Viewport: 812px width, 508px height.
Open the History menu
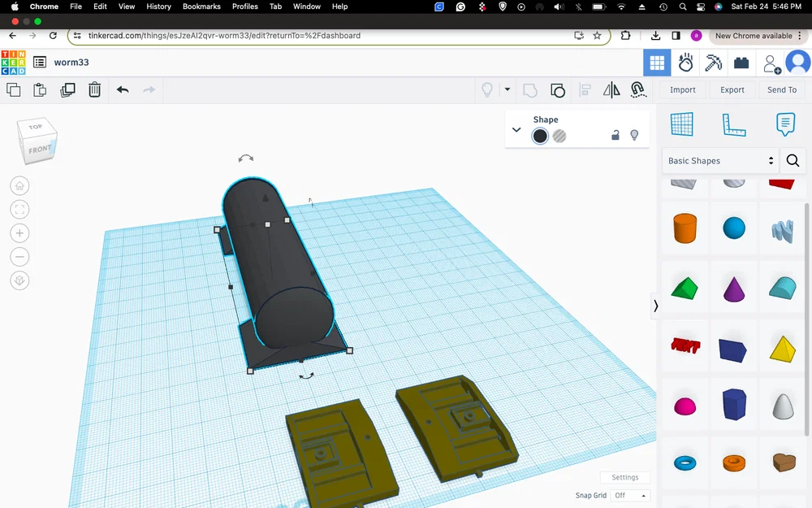pos(158,7)
